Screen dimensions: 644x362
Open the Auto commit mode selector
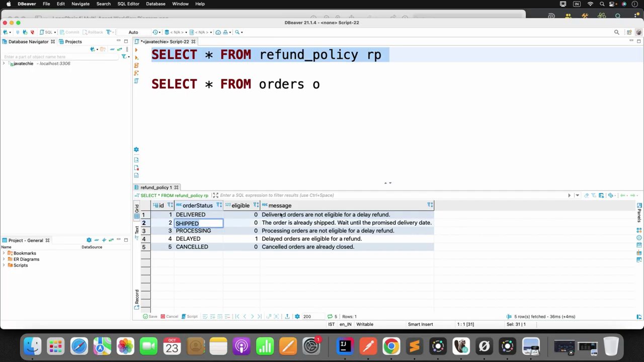pyautogui.click(x=133, y=32)
